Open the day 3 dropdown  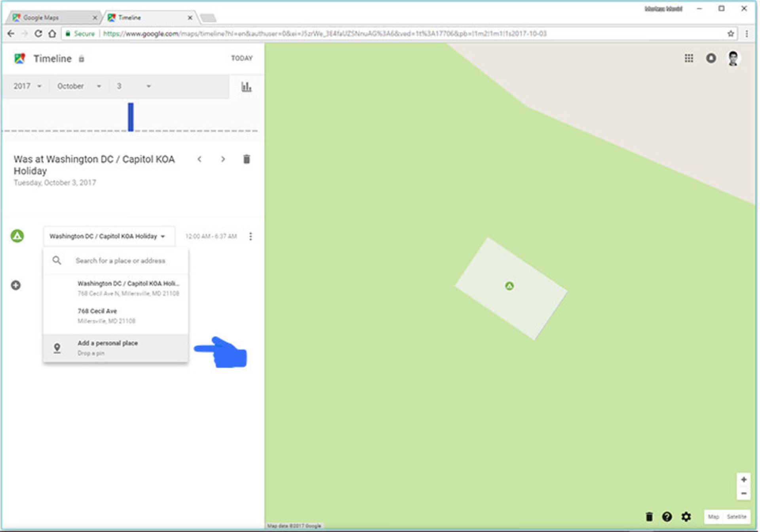(134, 86)
